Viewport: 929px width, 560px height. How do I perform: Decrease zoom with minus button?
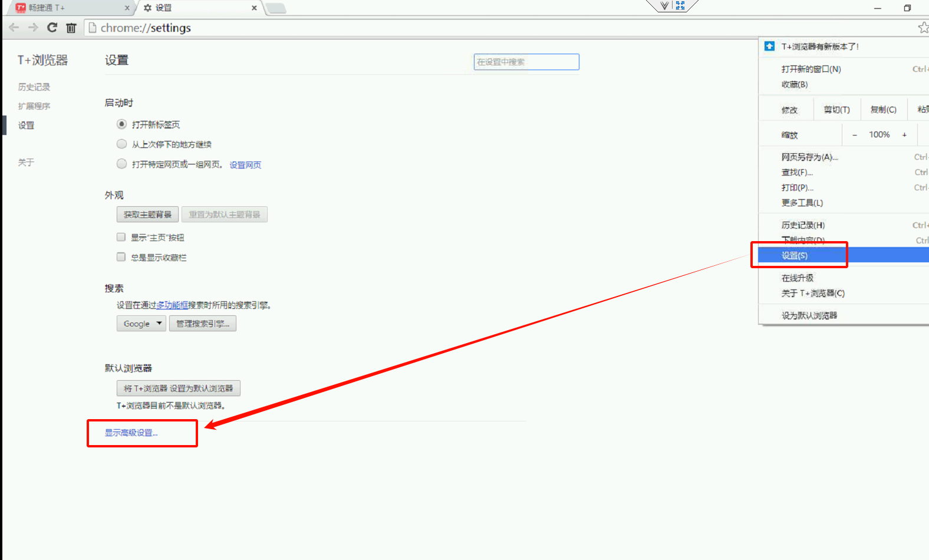click(x=854, y=135)
